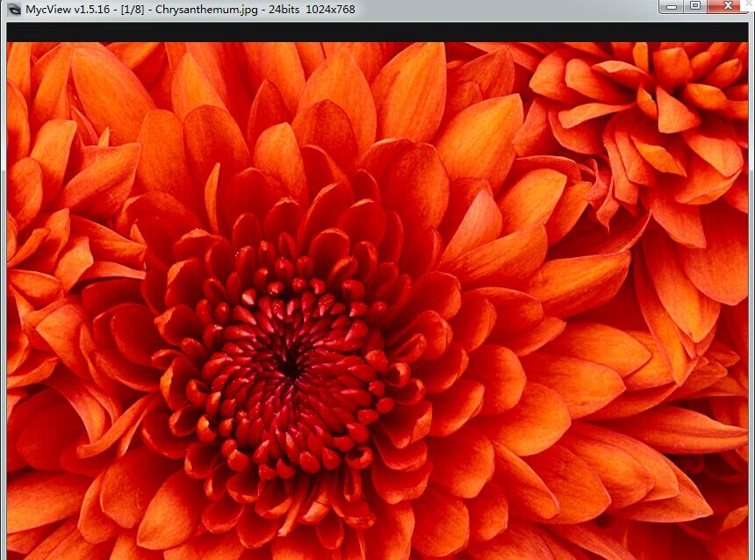Click the "MycView v1.5.16" title text
Image resolution: width=755 pixels, height=560 pixels.
coord(67,8)
